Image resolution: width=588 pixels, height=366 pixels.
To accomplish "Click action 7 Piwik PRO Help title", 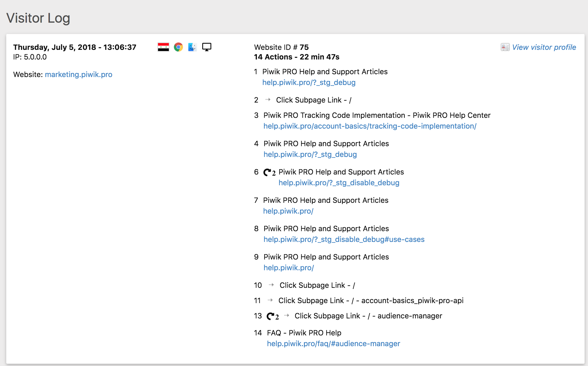I will [326, 200].
